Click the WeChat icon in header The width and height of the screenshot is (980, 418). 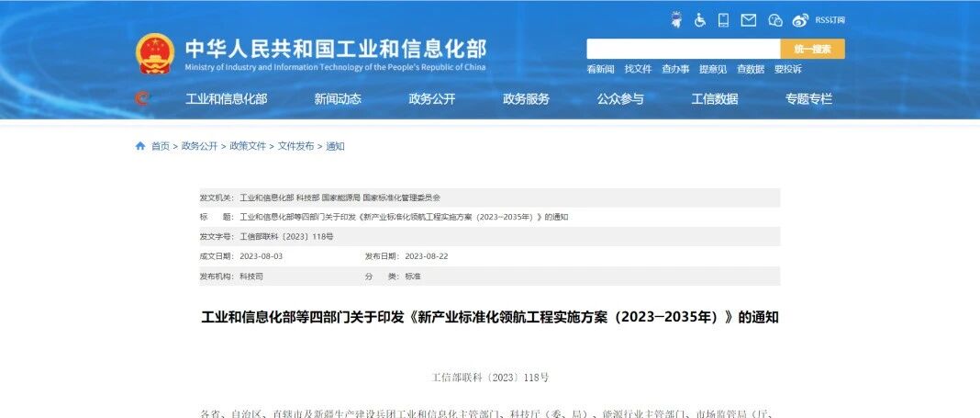tap(775, 20)
